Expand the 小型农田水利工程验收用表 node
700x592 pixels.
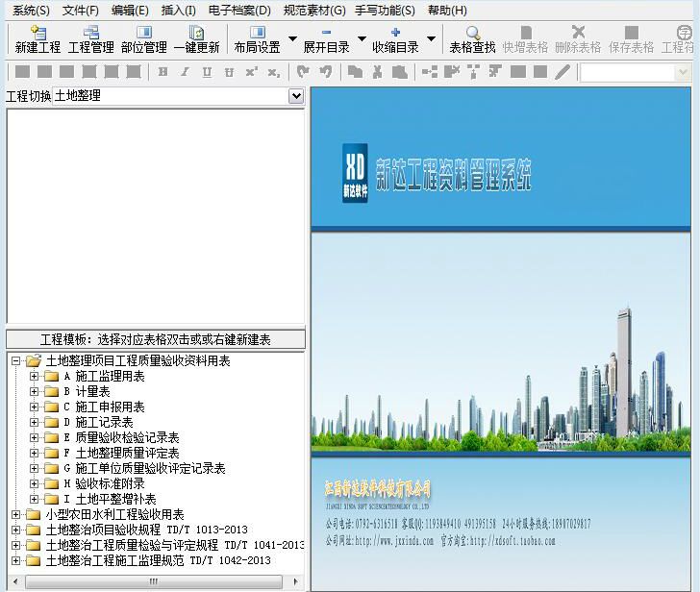(x=16, y=515)
